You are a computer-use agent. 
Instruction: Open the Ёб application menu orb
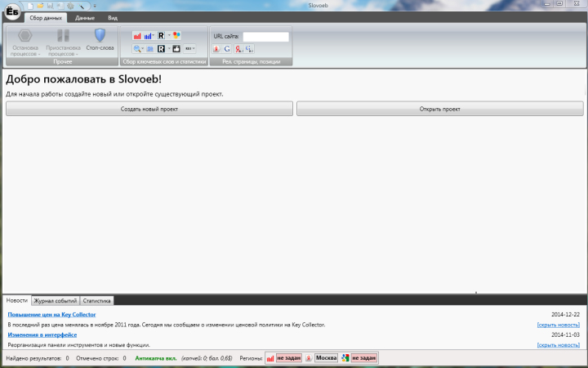click(12, 11)
